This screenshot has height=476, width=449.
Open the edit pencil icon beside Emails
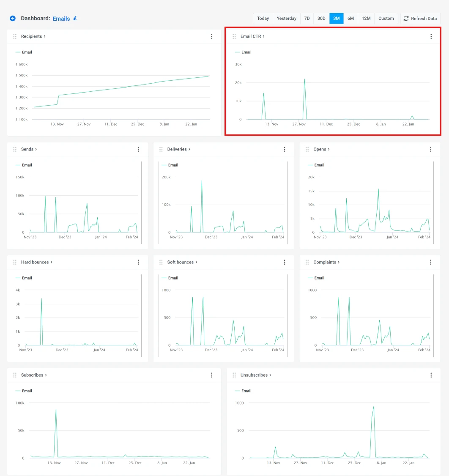pos(75,18)
